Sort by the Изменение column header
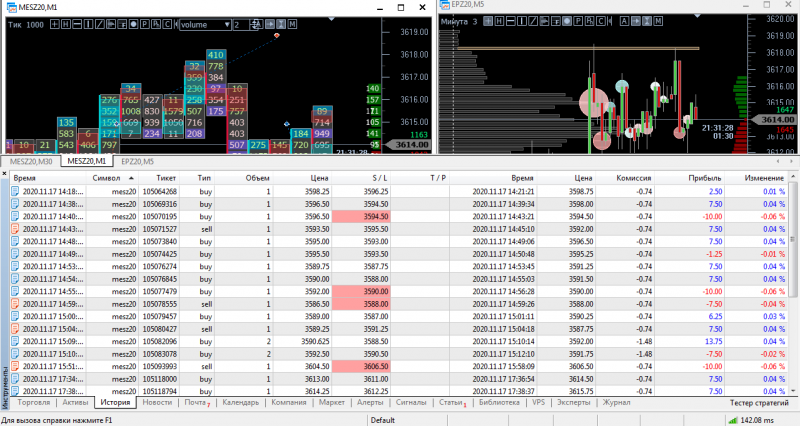 (x=756, y=178)
